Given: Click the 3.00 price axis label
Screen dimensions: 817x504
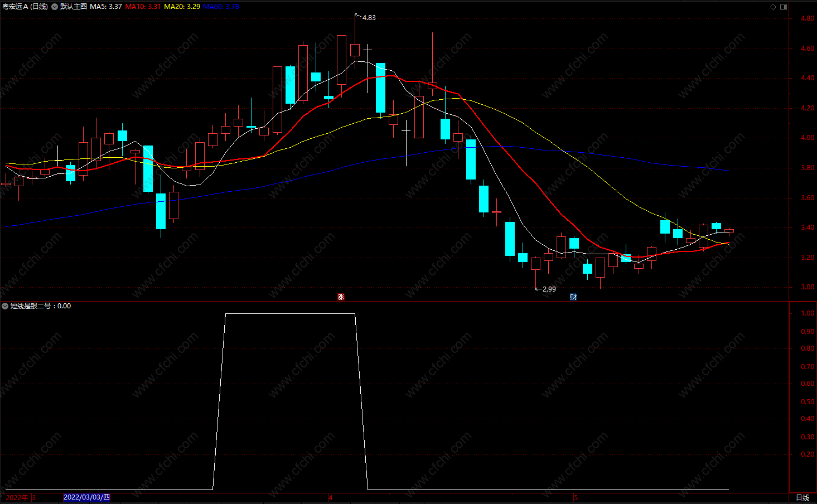Looking at the screenshot, I should [807, 287].
